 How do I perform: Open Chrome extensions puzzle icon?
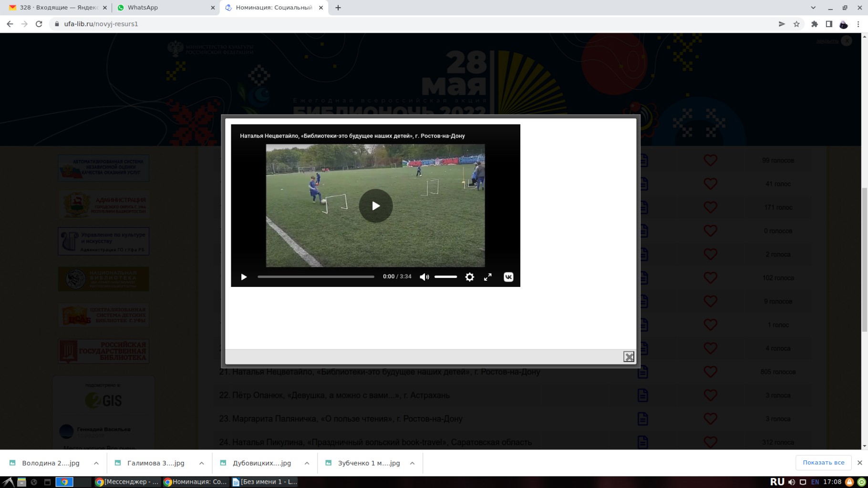point(814,24)
